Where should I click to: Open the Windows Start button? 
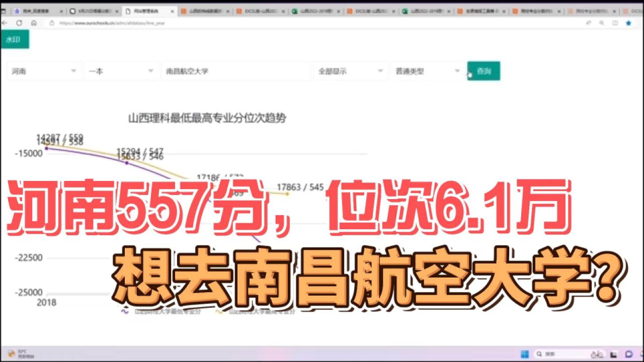click(525, 353)
